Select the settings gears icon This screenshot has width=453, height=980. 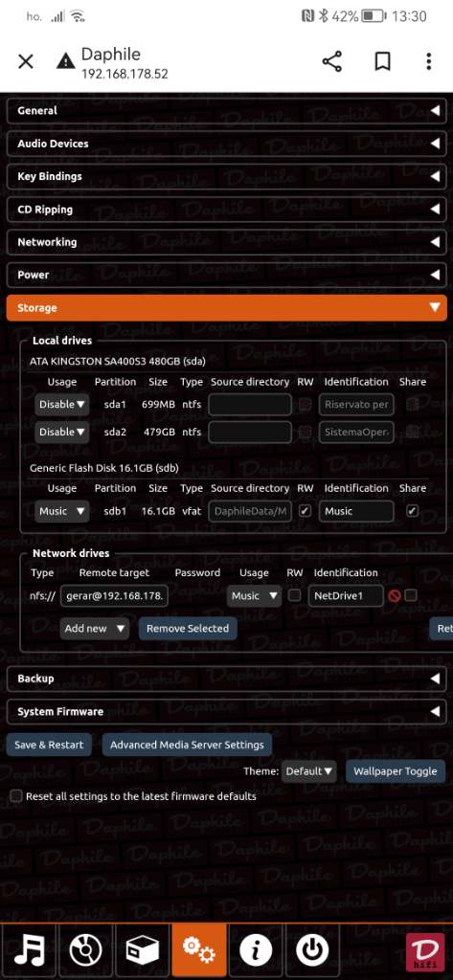pyautogui.click(x=198, y=952)
